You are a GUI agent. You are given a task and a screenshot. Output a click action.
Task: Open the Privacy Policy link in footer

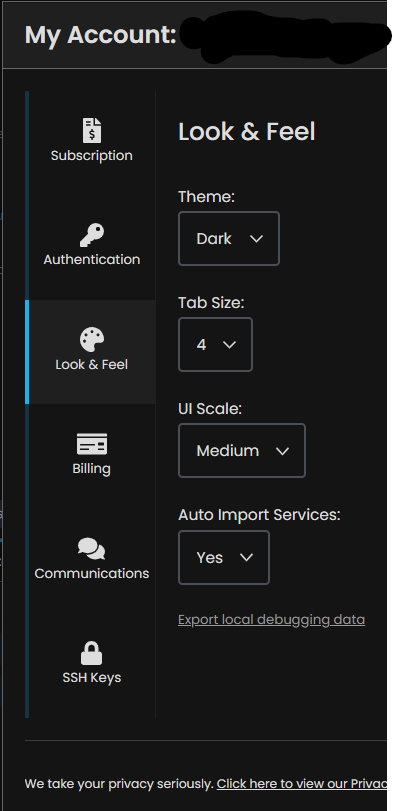[301, 784]
